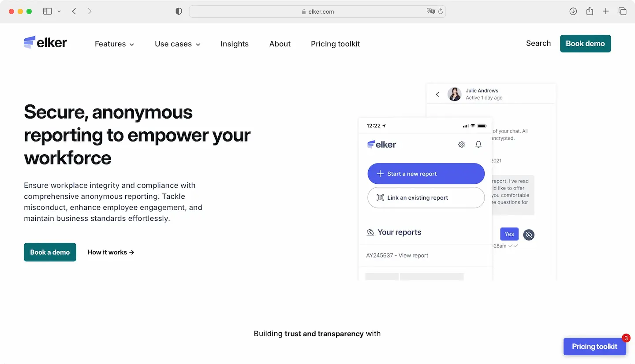635x364 pixels.
Task: Select Insights in the navigation bar
Action: [235, 44]
